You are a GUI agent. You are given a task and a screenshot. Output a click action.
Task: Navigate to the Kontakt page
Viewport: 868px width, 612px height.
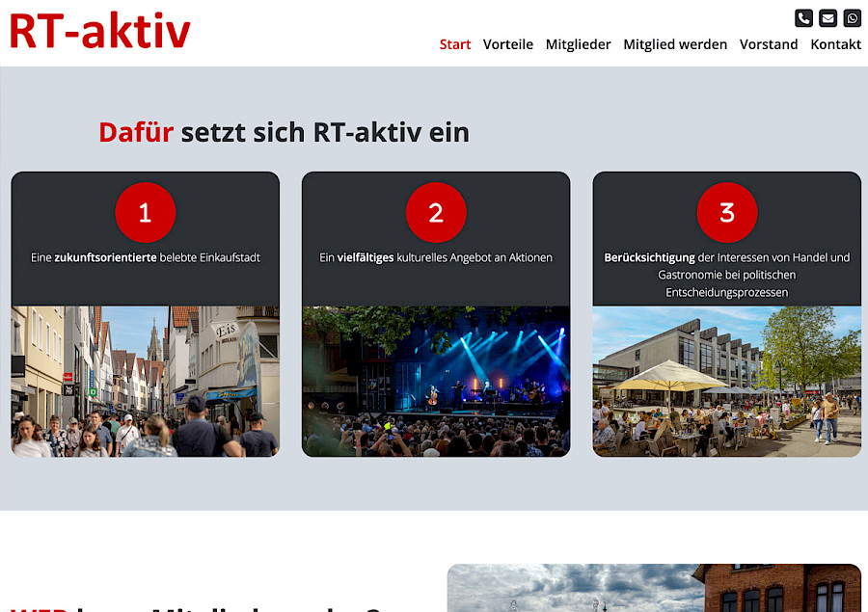click(835, 44)
